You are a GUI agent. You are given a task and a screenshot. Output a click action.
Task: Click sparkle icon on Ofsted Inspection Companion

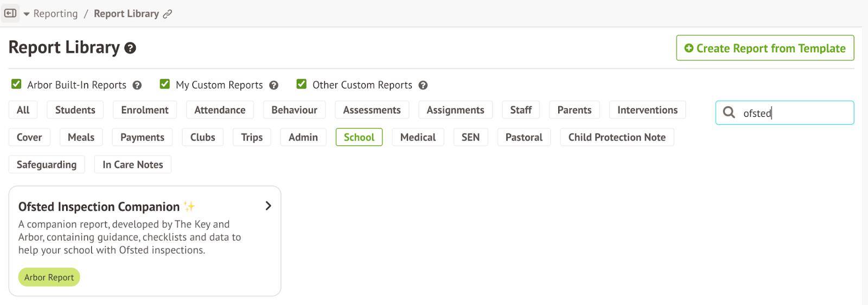(x=189, y=207)
